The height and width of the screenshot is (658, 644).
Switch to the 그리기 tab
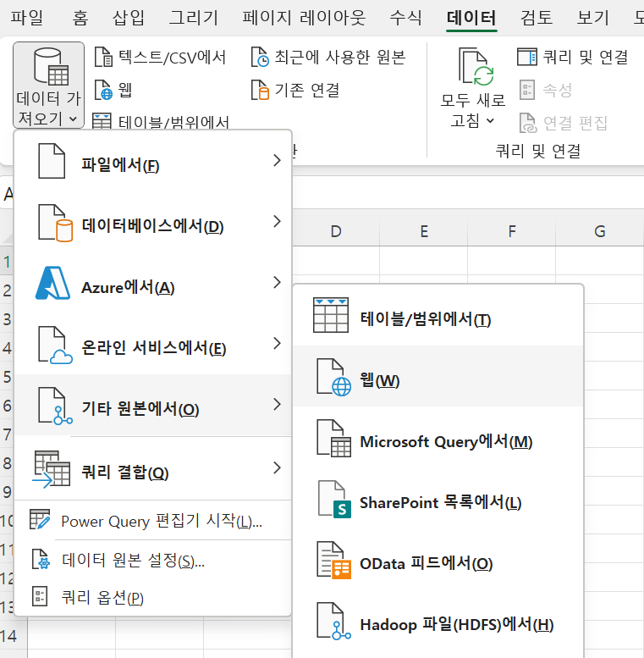coord(193,18)
